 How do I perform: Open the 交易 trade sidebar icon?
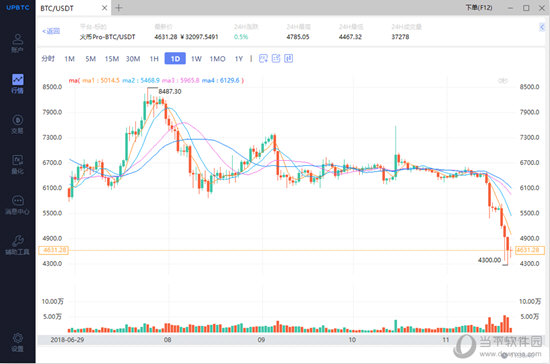click(18, 124)
